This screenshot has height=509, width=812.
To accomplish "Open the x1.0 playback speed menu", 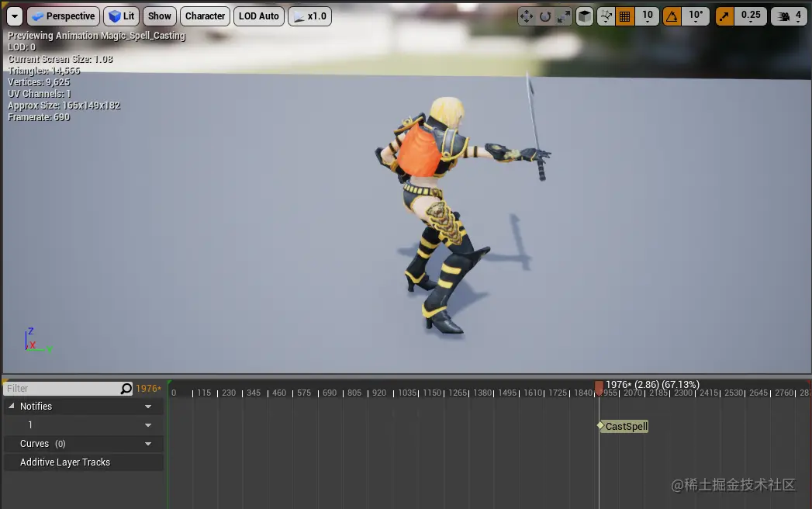I will click(309, 16).
